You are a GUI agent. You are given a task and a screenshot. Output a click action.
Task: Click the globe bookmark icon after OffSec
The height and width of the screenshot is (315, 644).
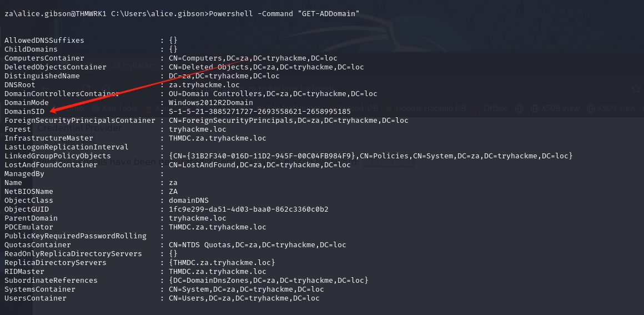click(x=520, y=108)
